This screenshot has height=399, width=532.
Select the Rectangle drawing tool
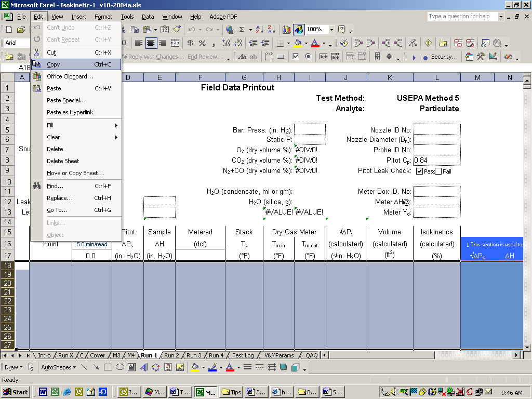tap(108, 367)
